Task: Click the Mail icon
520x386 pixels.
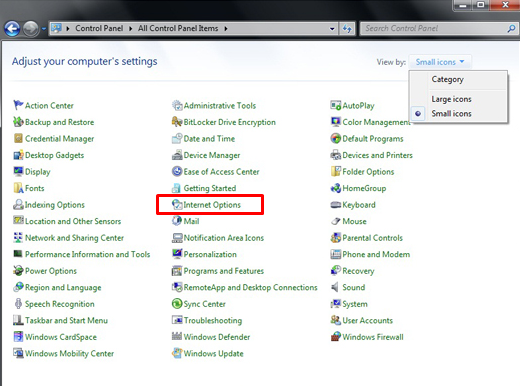Action: [177, 221]
